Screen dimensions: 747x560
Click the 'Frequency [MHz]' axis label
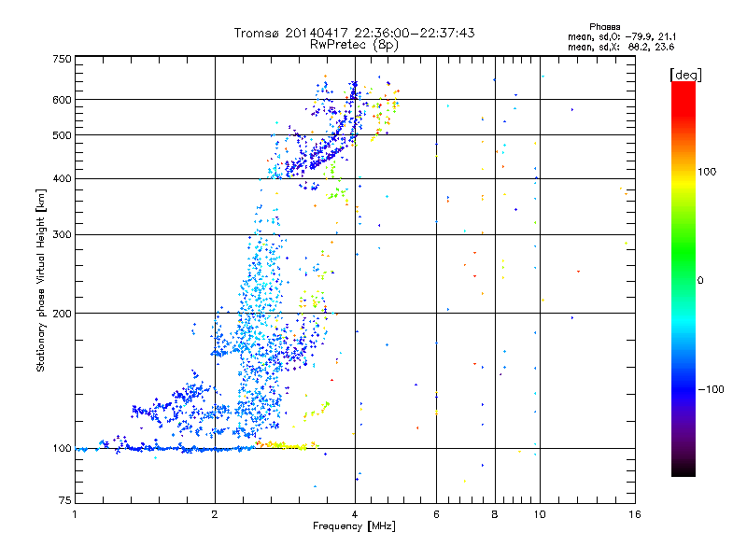(x=354, y=526)
